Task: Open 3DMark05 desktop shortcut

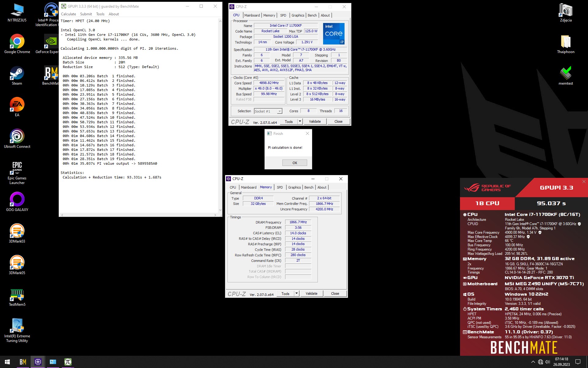Action: pos(17,265)
